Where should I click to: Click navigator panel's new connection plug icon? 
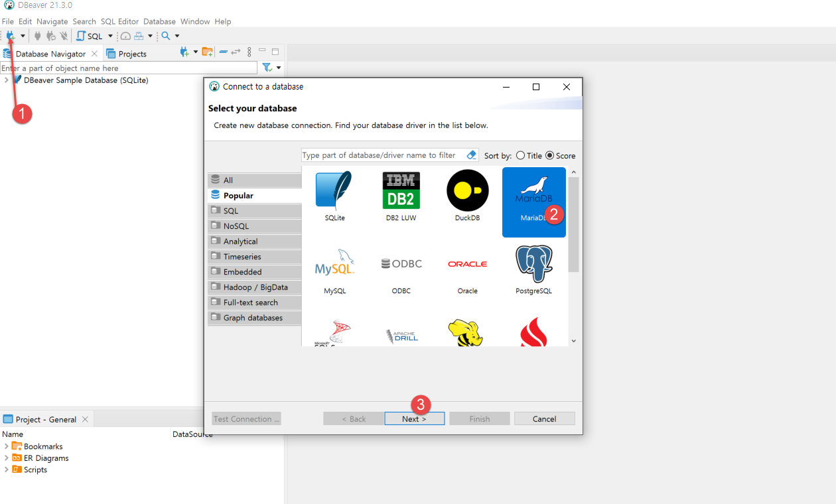point(184,52)
